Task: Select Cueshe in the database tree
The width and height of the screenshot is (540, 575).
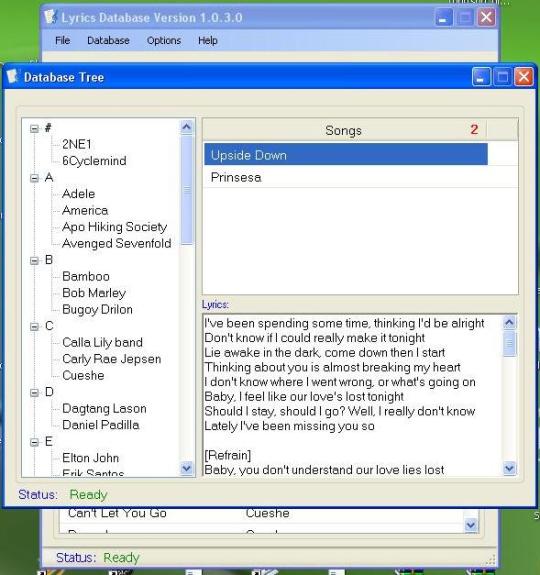Action: (x=83, y=375)
